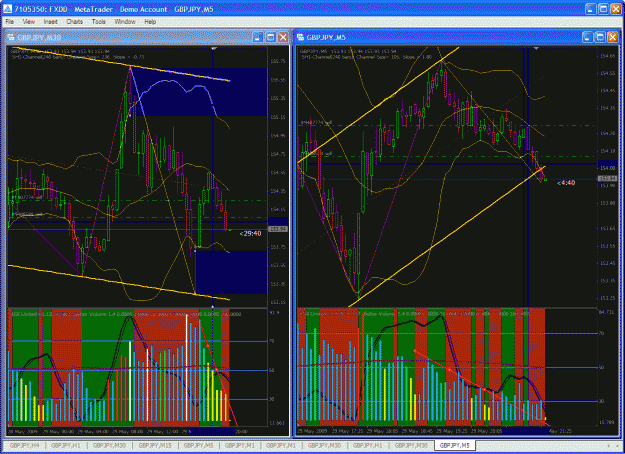Open the File menu
Viewport: 625px width, 454px height.
click(10, 22)
